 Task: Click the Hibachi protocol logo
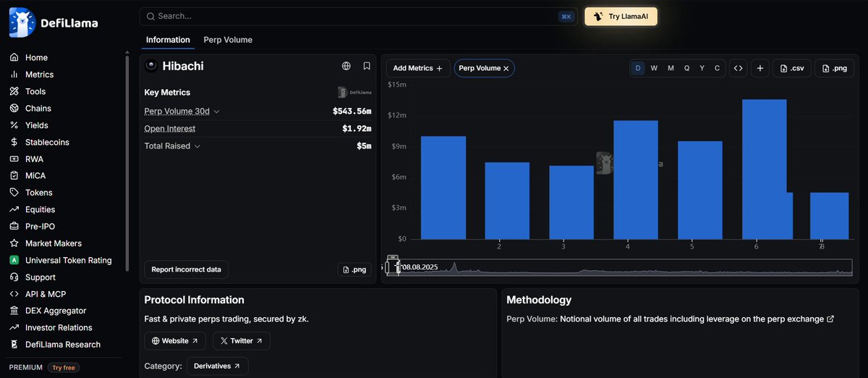tap(151, 66)
